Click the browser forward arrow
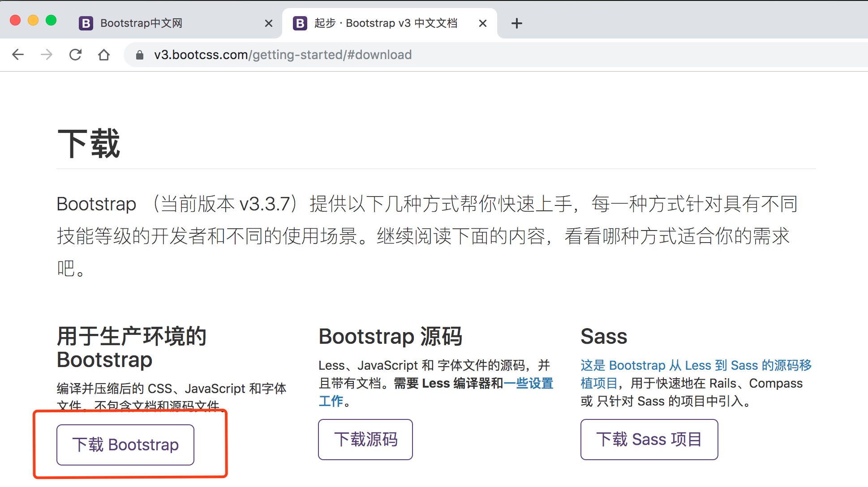This screenshot has height=487, width=868. tap(47, 55)
